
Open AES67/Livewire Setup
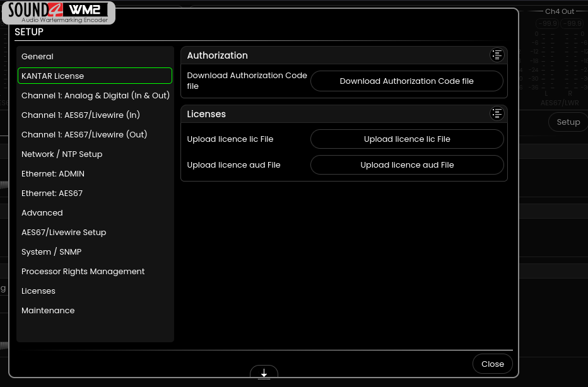point(95,232)
